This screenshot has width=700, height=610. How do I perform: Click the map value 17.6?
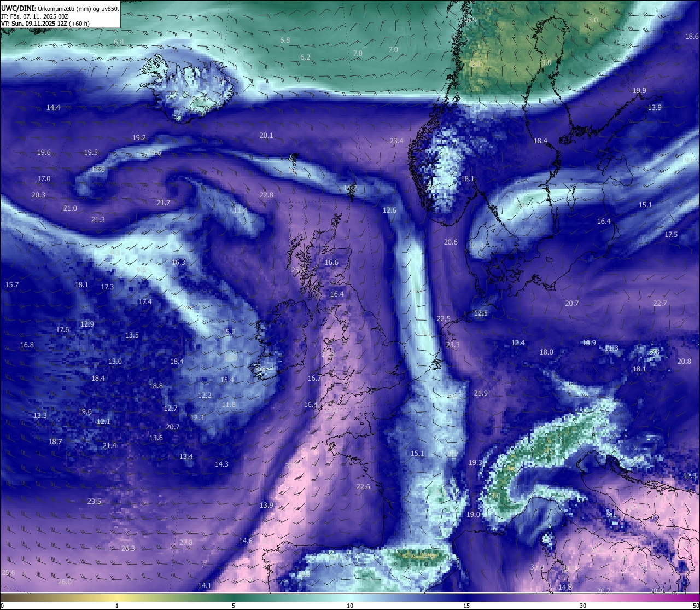(62, 330)
